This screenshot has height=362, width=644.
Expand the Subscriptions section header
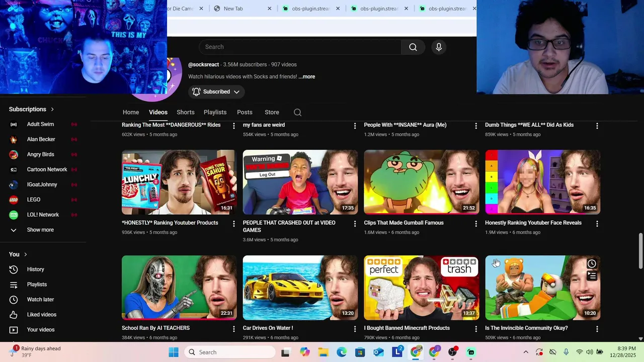coord(31,109)
